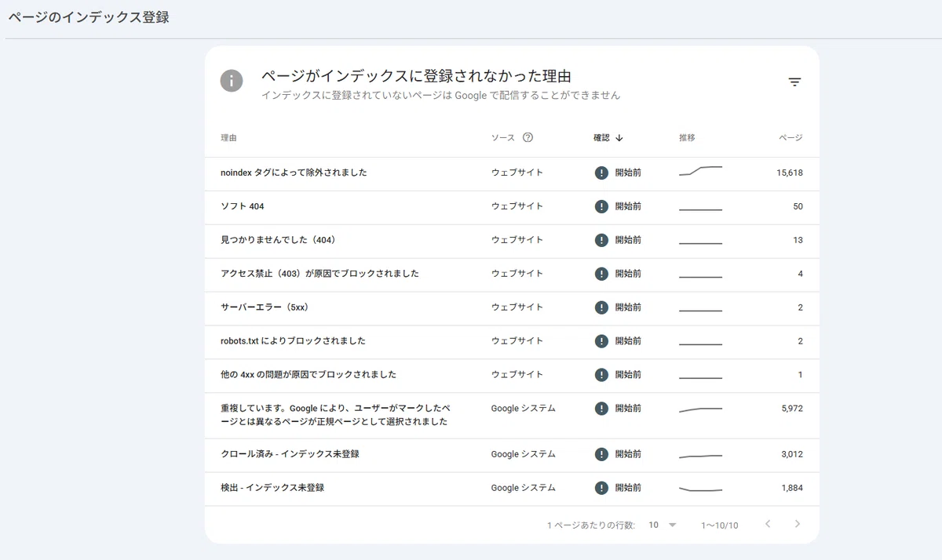
Task: Click page count 5,972
Action: click(792, 409)
